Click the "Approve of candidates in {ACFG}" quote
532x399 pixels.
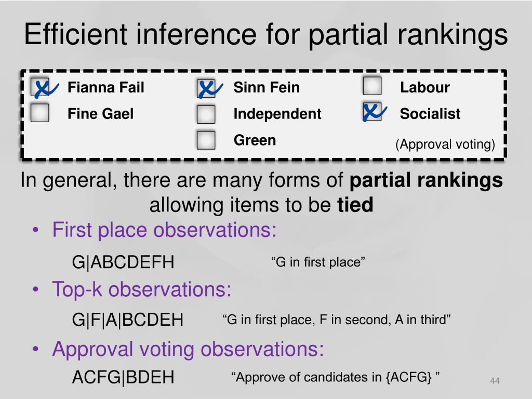tap(335, 377)
